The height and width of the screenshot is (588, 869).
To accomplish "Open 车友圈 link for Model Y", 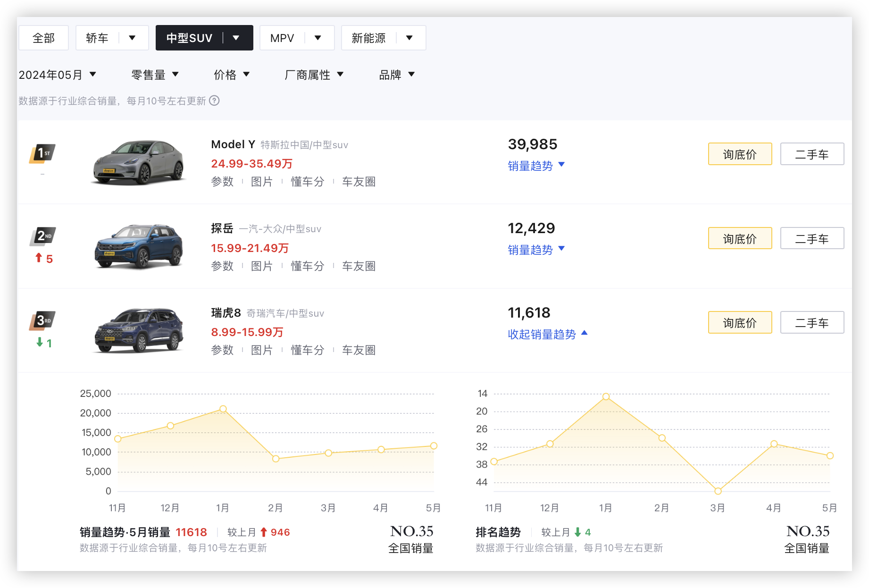I will coord(359,182).
